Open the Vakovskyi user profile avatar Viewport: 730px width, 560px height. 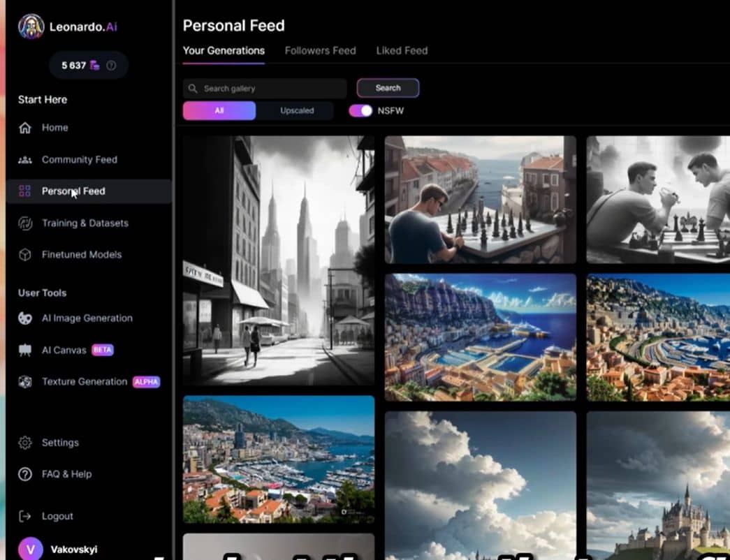point(30,549)
